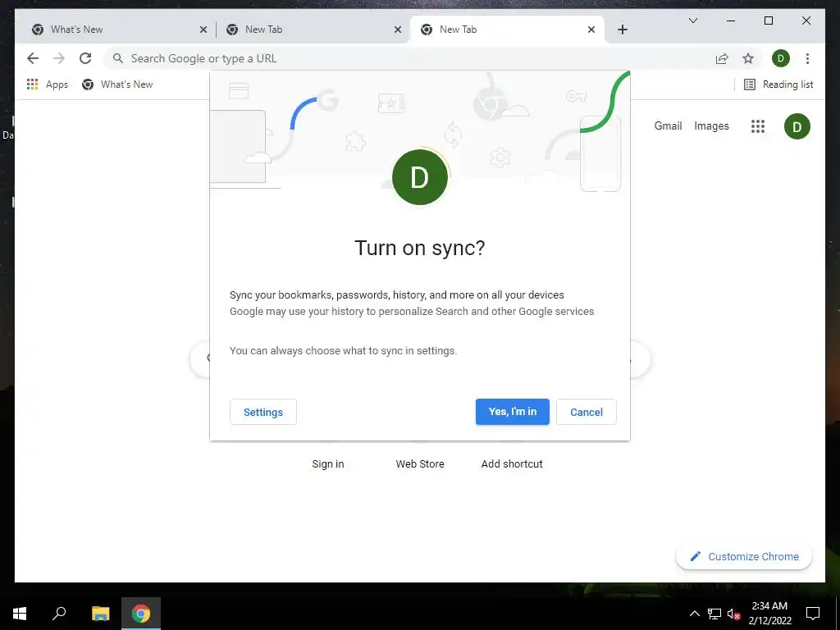Click the muted volume tray icon
Viewport: 840px width, 630px height.
(x=734, y=614)
